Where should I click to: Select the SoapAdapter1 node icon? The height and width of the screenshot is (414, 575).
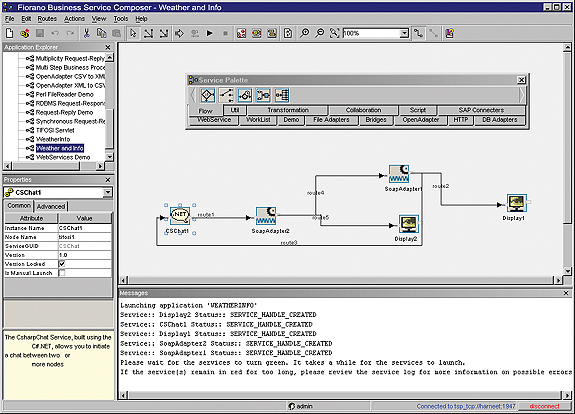(x=399, y=174)
